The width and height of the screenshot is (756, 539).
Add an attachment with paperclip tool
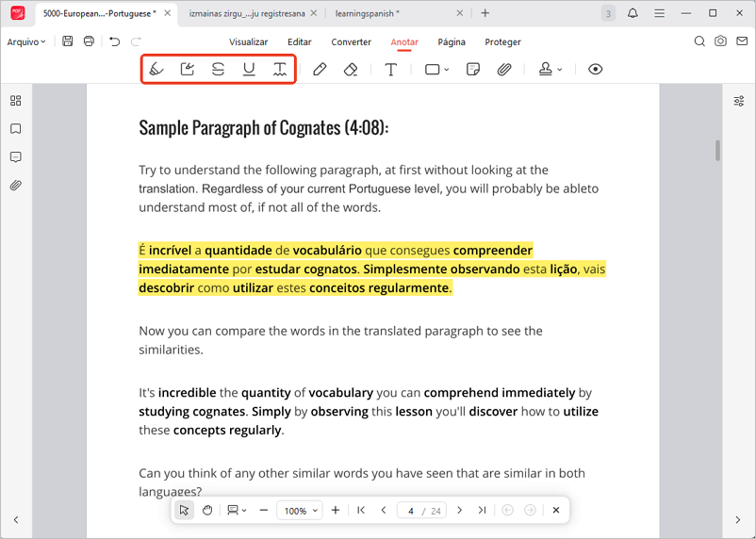tap(503, 70)
